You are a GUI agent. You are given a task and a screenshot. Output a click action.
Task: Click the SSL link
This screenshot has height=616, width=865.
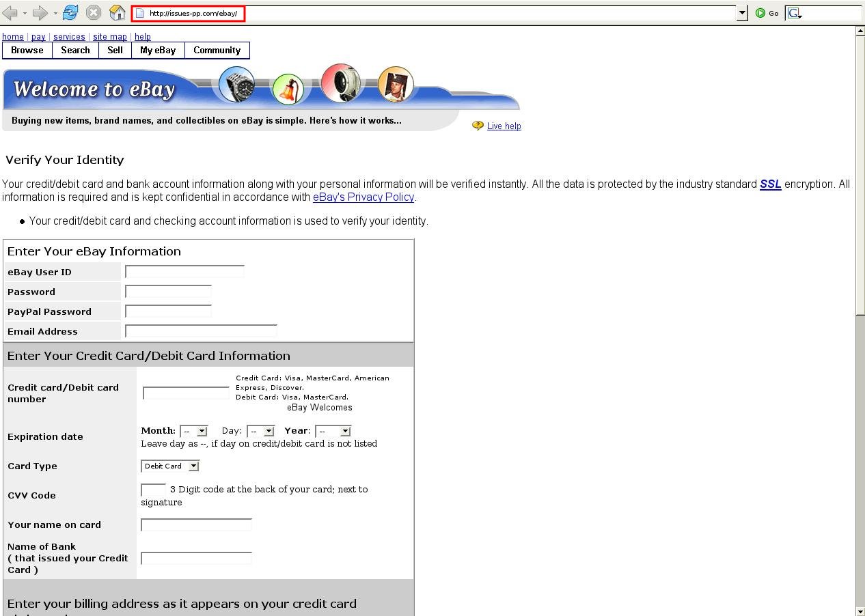coord(771,184)
